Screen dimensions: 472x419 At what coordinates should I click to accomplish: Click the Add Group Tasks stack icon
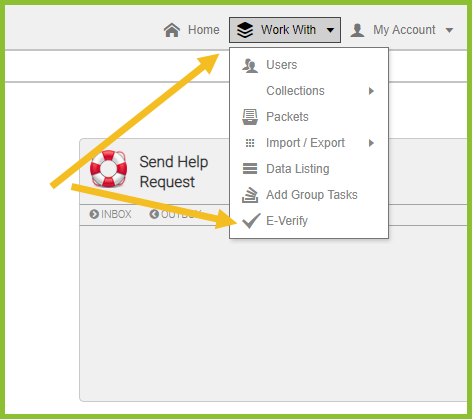point(250,195)
